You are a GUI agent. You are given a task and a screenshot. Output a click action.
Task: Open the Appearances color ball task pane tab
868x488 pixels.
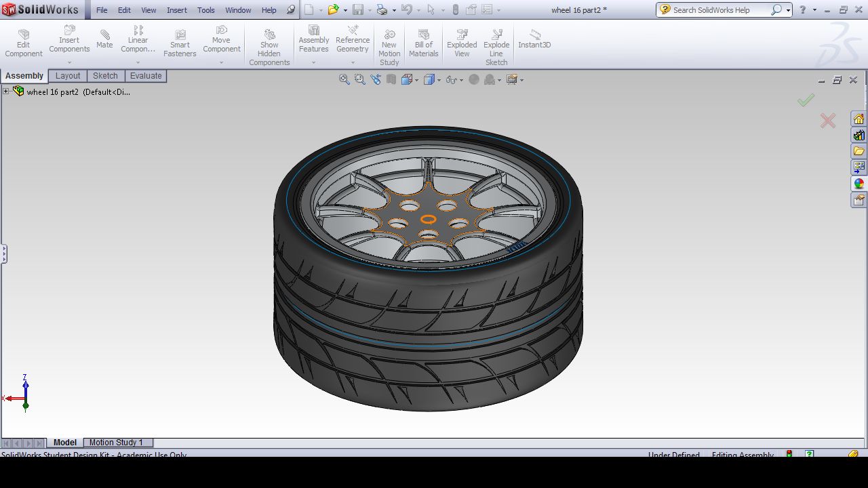[x=859, y=184]
